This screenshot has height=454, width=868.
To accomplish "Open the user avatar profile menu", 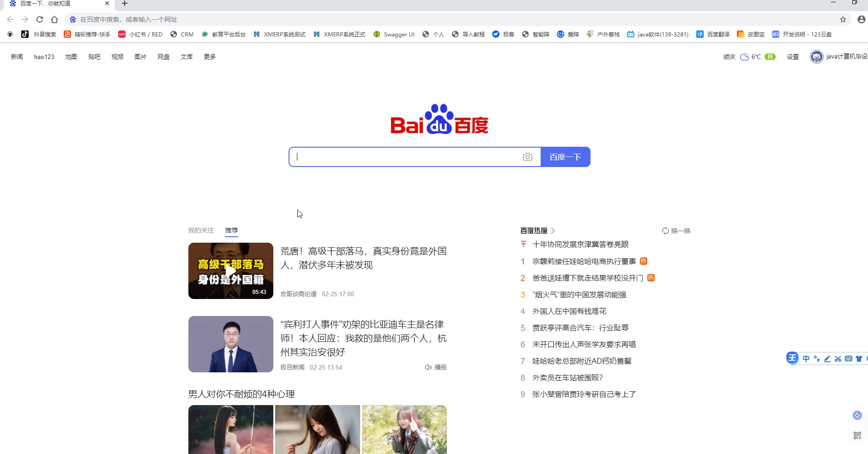I will coord(816,57).
